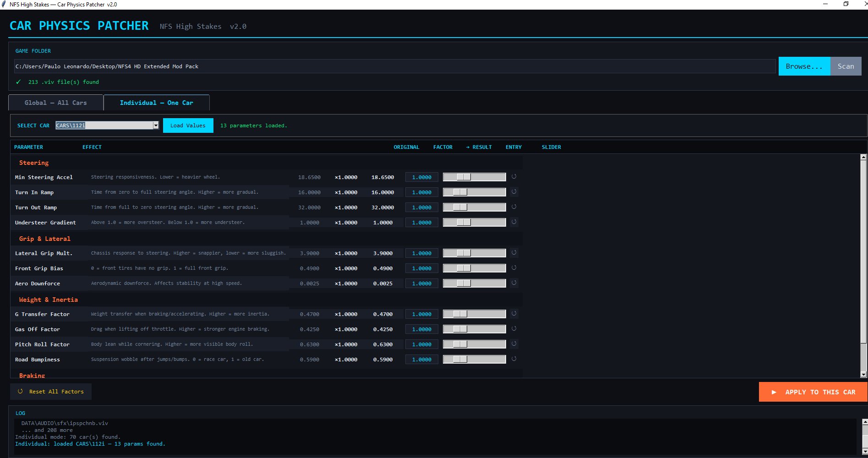The height and width of the screenshot is (458, 868).
Task: Click parameter list scrollbar down arrow
Action: [863, 374]
